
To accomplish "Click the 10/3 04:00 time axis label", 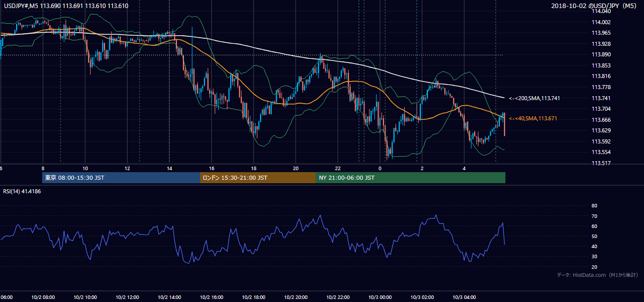I will click(x=464, y=297).
